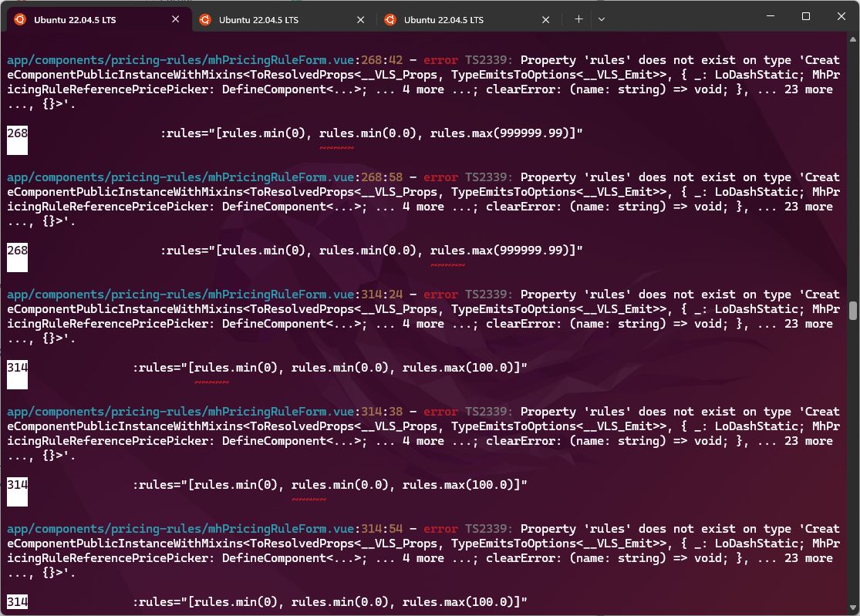This screenshot has width=860, height=616.
Task: Switch to the last Ubuntu 22.04.5 LTS tab
Action: (467, 20)
